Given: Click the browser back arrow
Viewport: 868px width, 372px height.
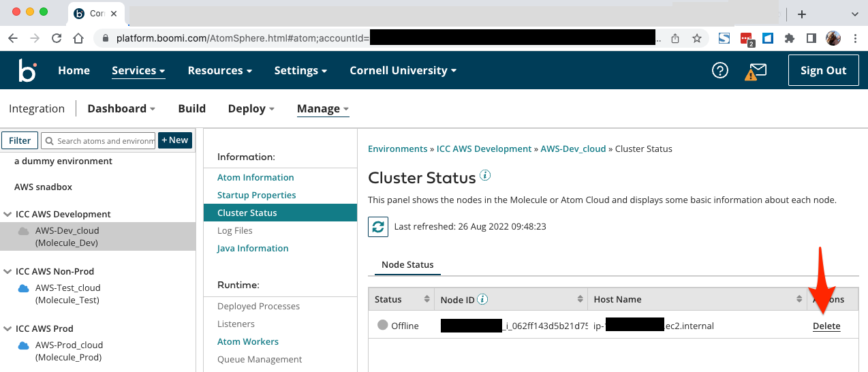Looking at the screenshot, I should pos(13,39).
